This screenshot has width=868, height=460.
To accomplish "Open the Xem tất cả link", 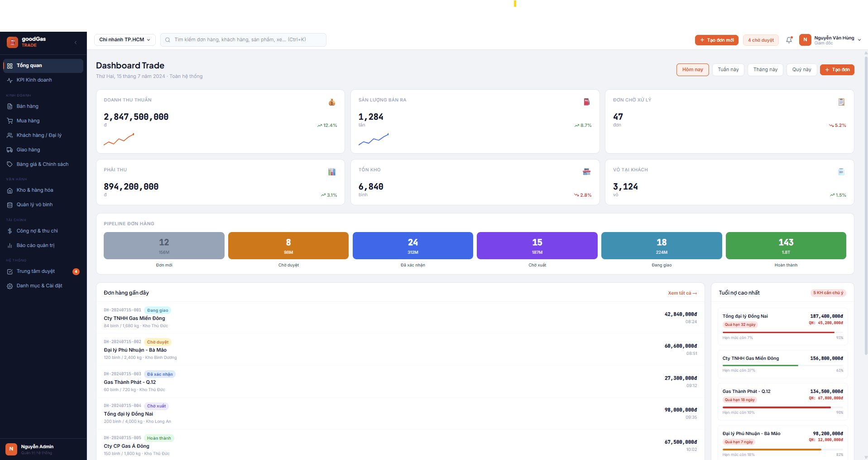I will pos(682,293).
